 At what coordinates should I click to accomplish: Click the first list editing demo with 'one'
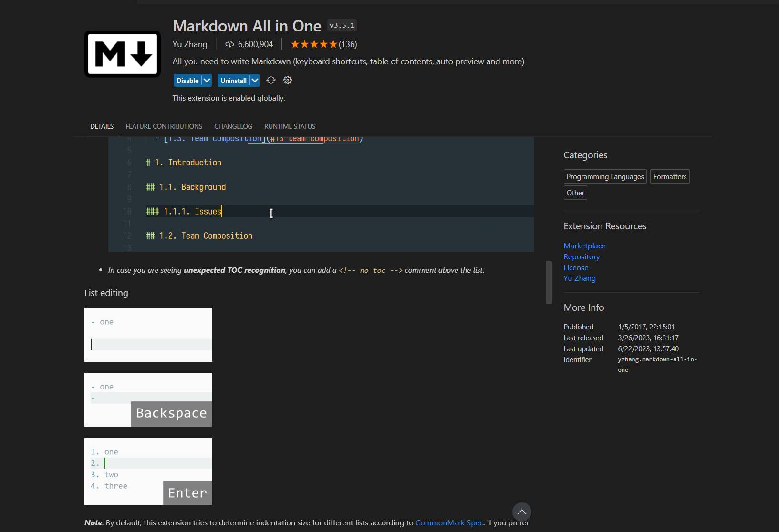[x=148, y=335]
